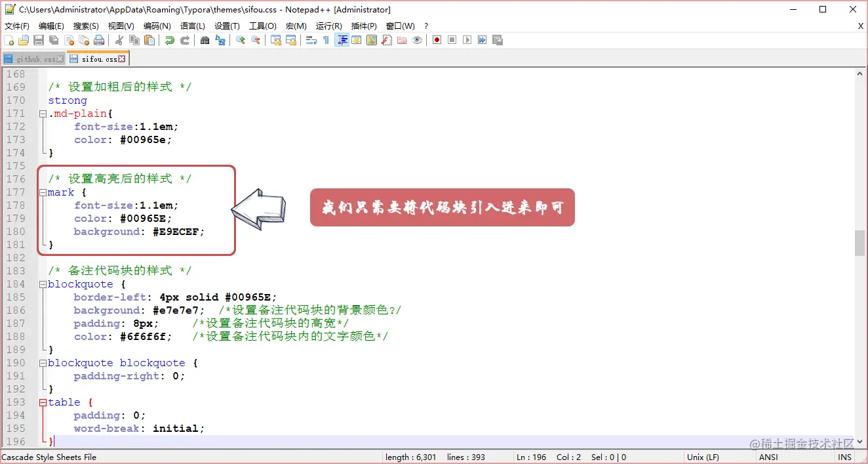Viewport: 868px width, 464px height.
Task: Toggle file monitoring with the eye icon
Action: tap(417, 40)
